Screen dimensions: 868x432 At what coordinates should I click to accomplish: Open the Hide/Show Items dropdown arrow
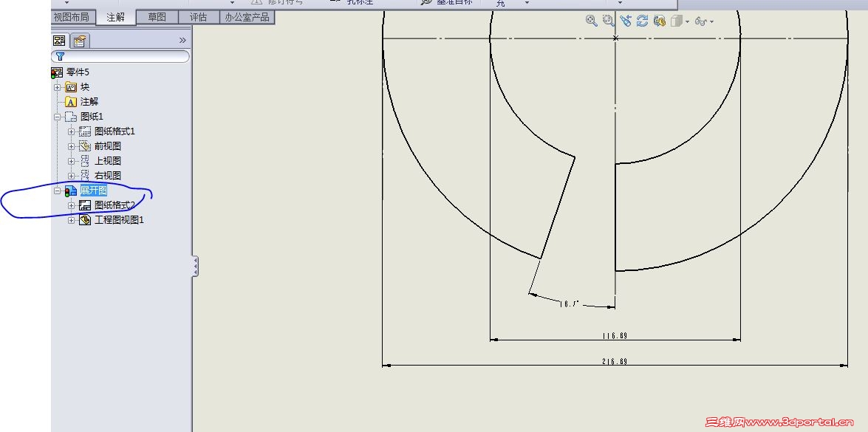[712, 21]
